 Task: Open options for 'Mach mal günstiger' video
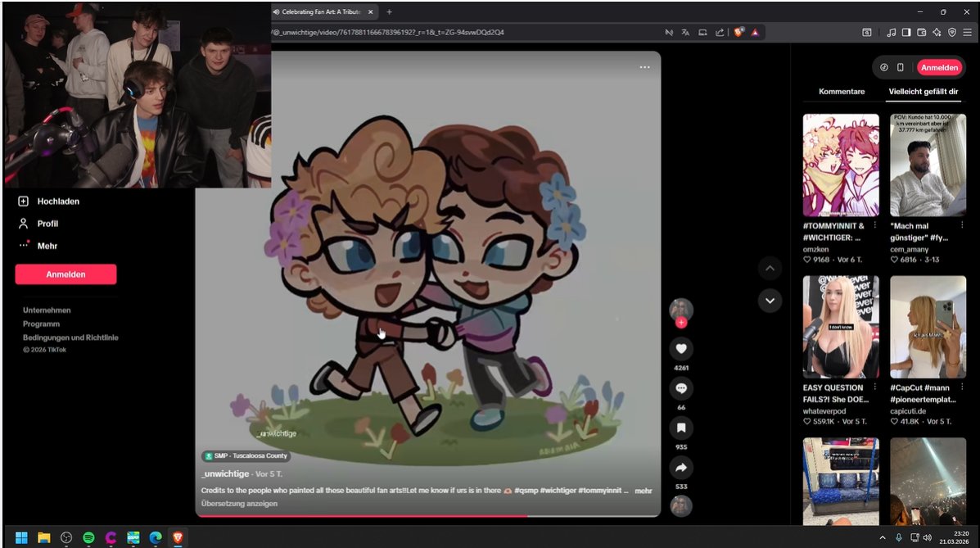pyautogui.click(x=962, y=225)
